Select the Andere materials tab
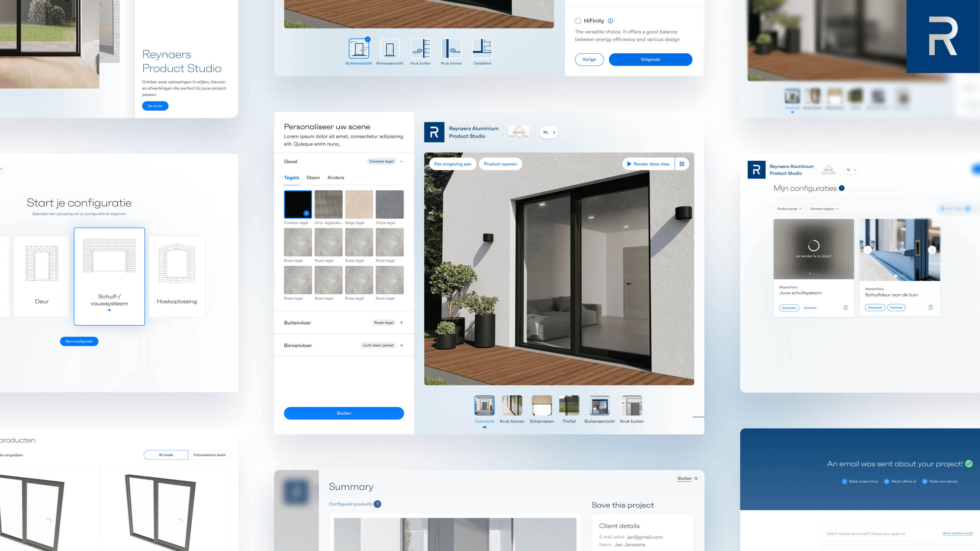 (336, 178)
